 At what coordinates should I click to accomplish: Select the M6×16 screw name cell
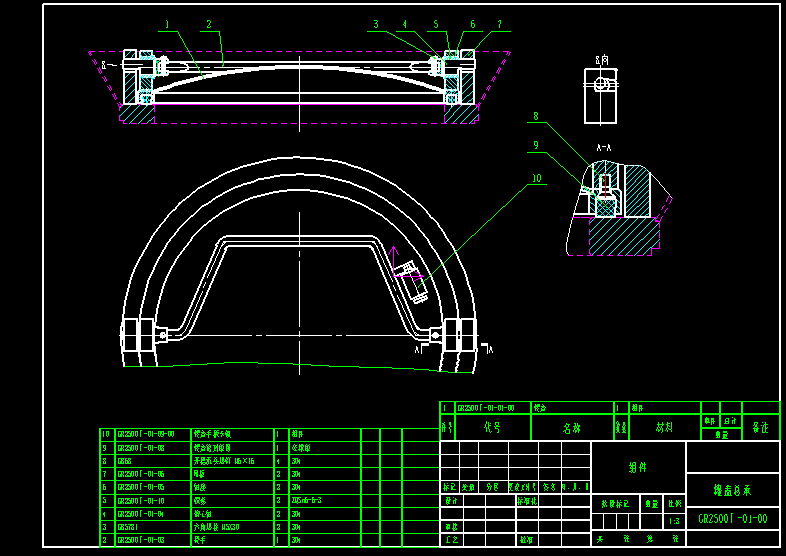[x=232, y=461]
